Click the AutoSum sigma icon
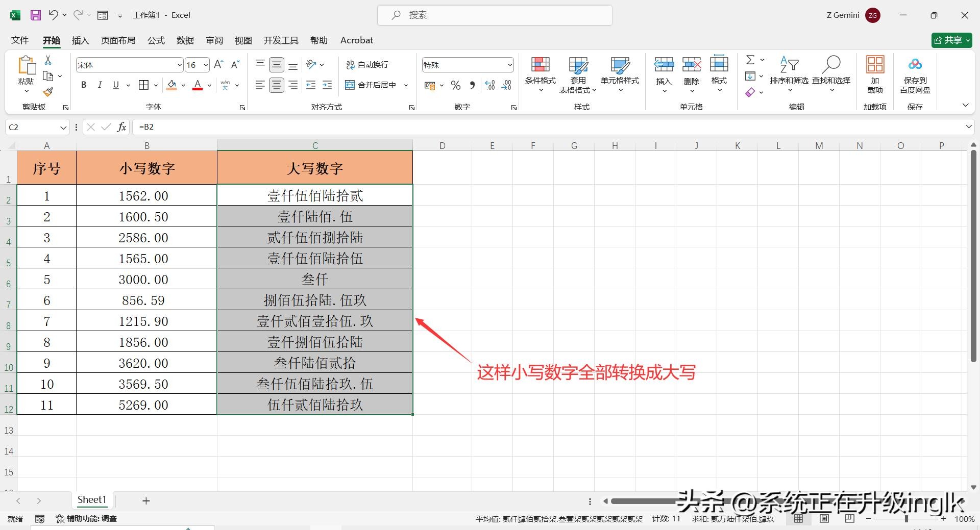 750,60
